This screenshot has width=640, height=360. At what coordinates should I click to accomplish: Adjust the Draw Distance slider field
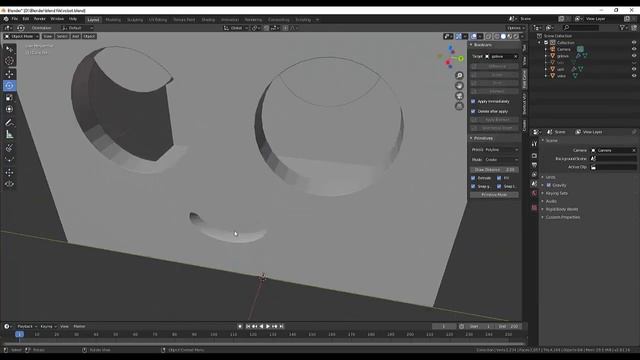(x=494, y=170)
